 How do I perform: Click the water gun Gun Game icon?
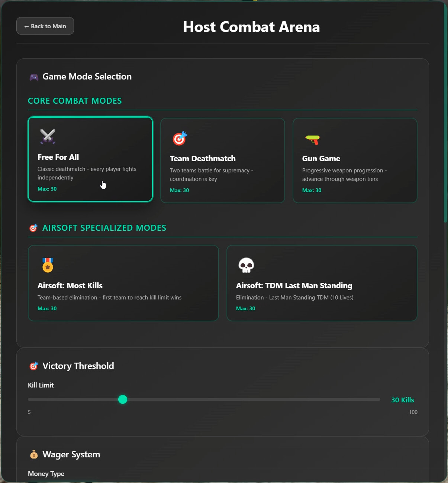point(313,139)
